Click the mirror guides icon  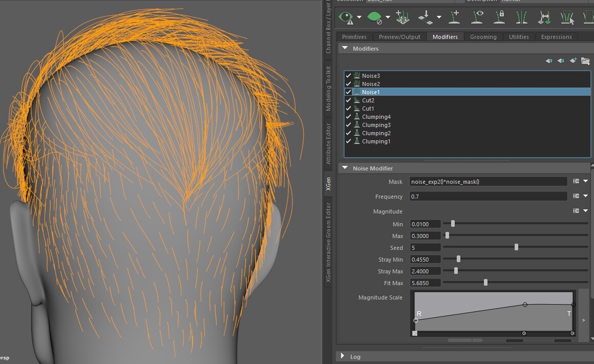(x=522, y=17)
